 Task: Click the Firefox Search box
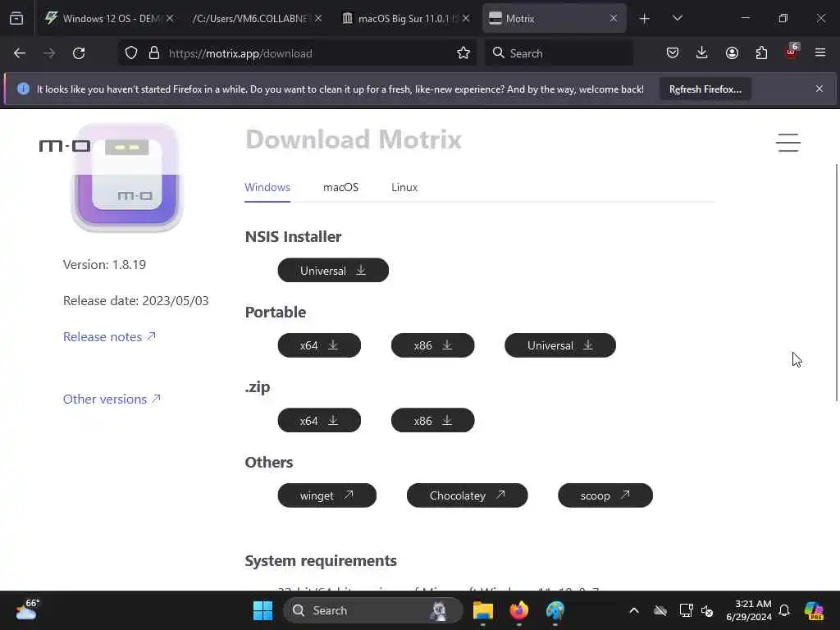coord(559,53)
